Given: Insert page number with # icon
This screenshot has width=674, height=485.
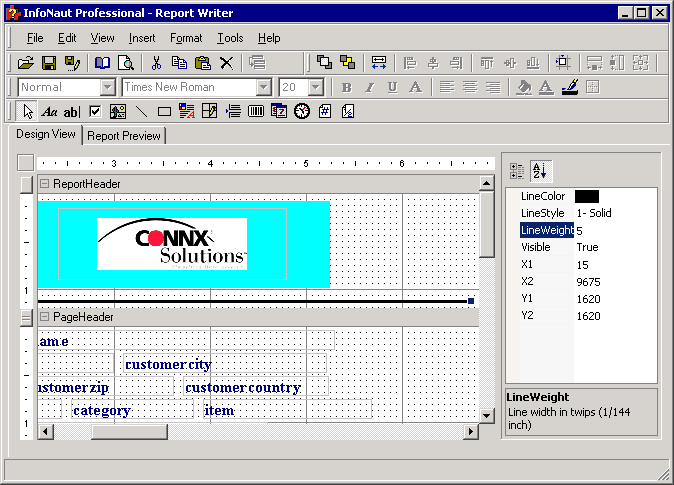Looking at the screenshot, I should coord(325,112).
